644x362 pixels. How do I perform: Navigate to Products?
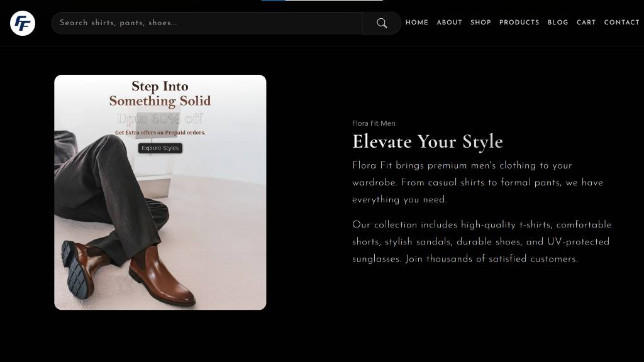tap(519, 23)
